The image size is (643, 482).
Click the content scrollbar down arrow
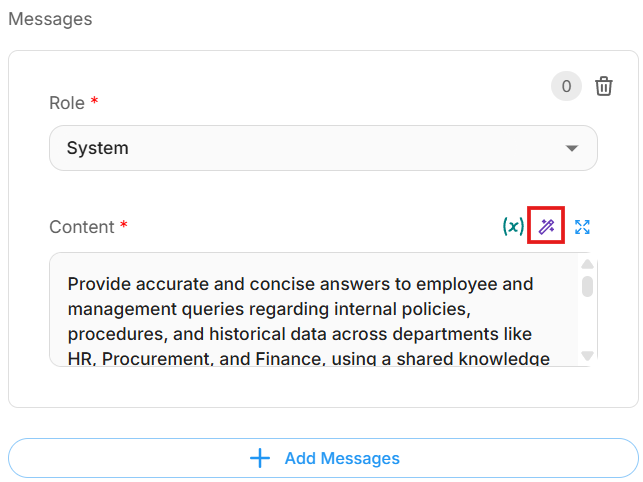pos(588,355)
